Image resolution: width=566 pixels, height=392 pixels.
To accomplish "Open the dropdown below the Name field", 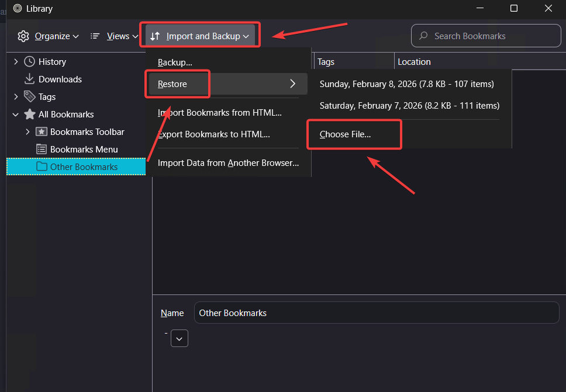I will (x=180, y=338).
